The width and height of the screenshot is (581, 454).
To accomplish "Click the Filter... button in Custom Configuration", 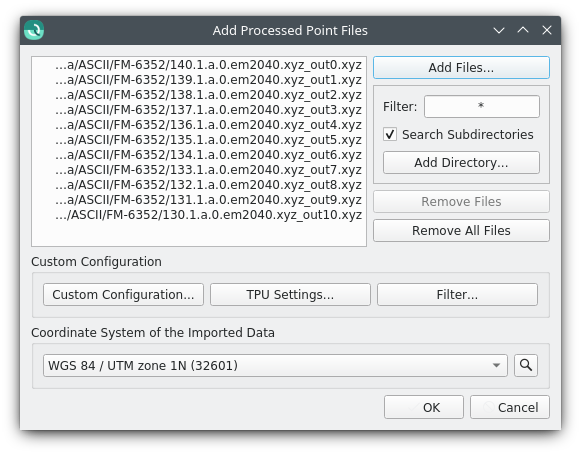I will [457, 295].
